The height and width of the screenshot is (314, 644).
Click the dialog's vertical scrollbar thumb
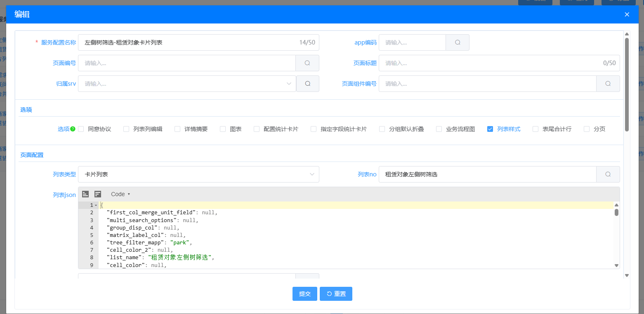[x=627, y=84]
